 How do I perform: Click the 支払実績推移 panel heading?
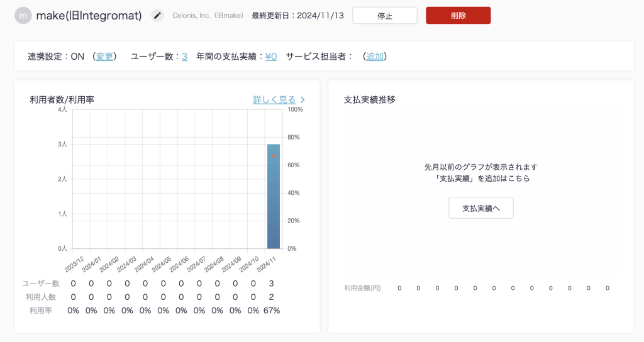pos(370,99)
